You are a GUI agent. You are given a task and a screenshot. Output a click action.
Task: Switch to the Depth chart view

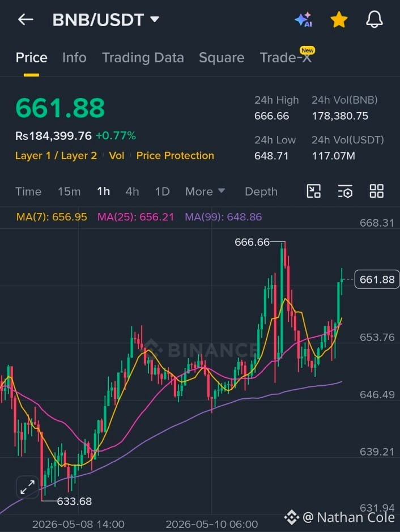pos(261,191)
